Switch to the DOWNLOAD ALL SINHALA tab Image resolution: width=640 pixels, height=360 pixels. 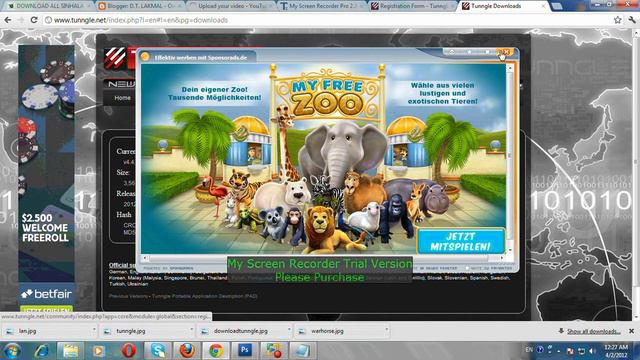coord(48,6)
